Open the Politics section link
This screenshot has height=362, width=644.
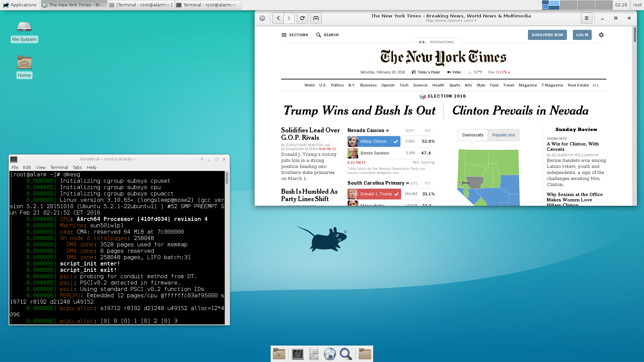click(x=337, y=85)
